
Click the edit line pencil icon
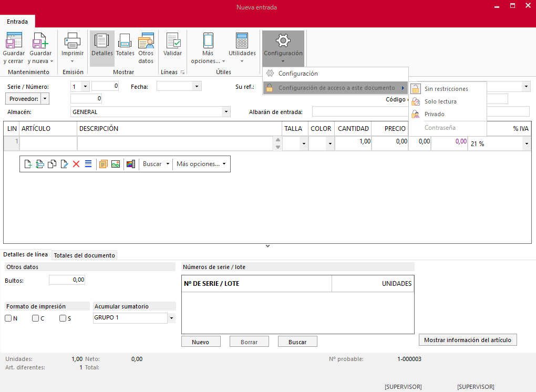click(64, 164)
